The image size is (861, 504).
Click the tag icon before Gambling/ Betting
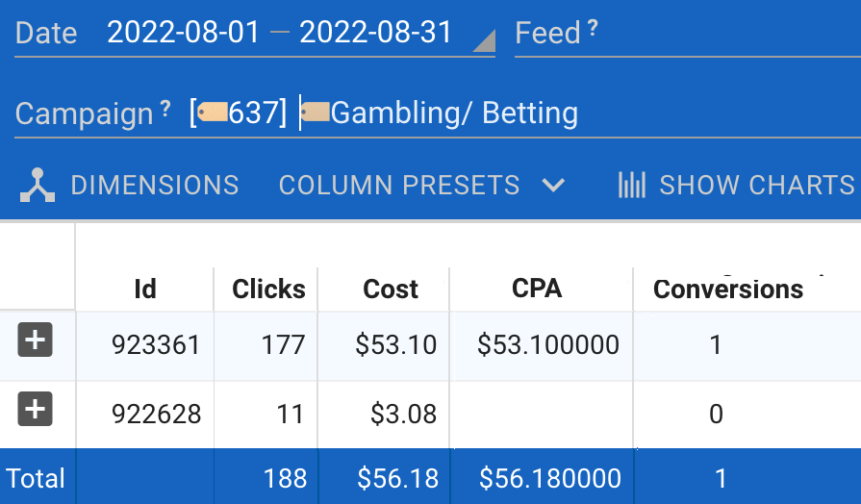click(x=316, y=113)
